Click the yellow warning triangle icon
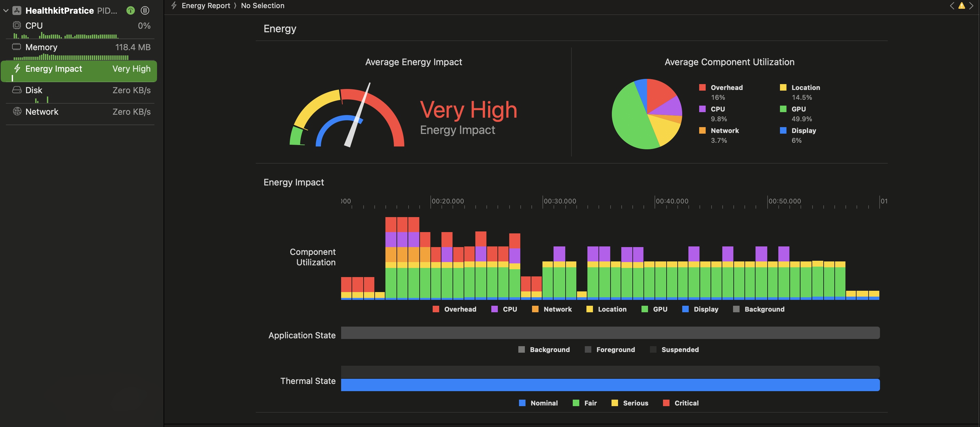Viewport: 980px width, 427px height. 961,6
